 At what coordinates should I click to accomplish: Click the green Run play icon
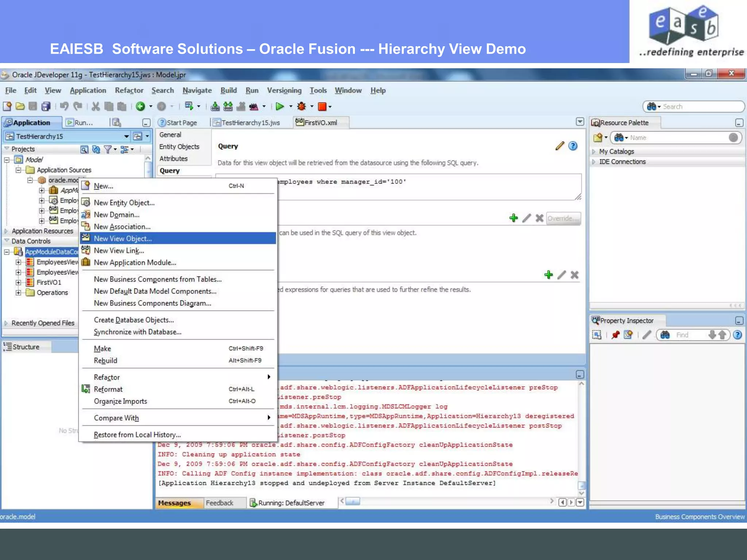coord(280,106)
